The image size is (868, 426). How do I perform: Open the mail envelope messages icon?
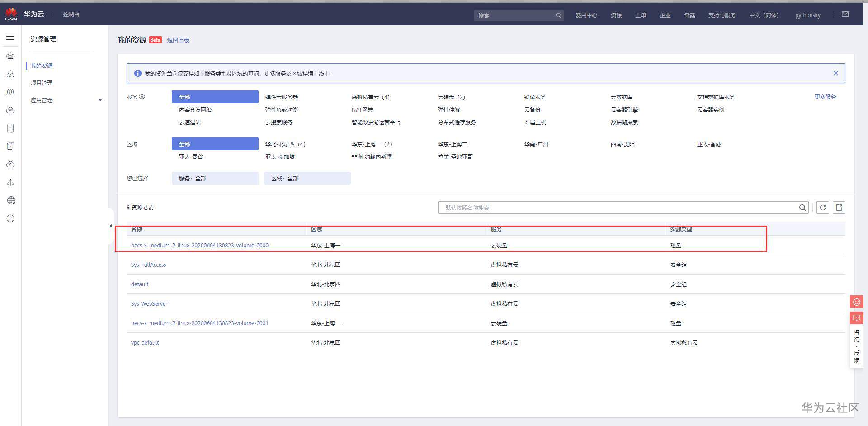(x=845, y=14)
